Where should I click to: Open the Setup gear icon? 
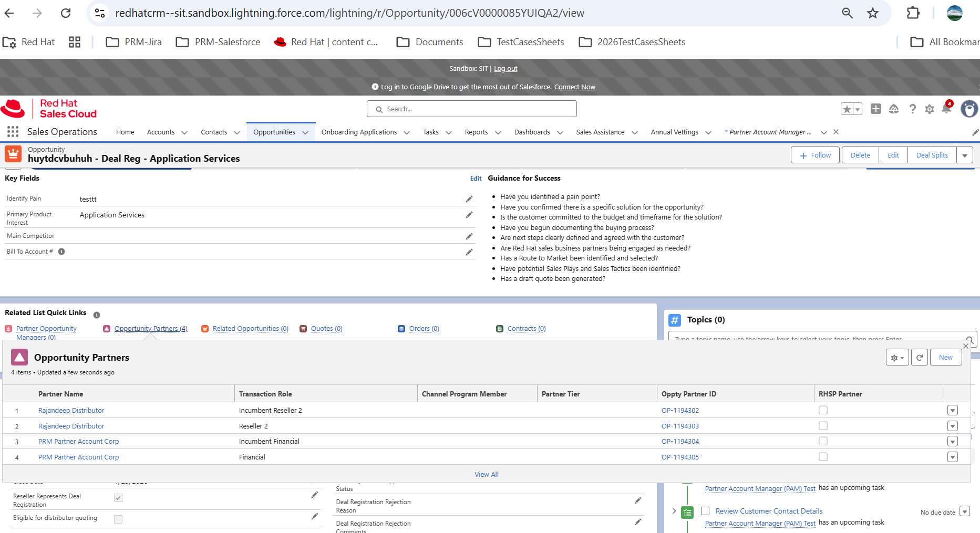pyautogui.click(x=930, y=109)
